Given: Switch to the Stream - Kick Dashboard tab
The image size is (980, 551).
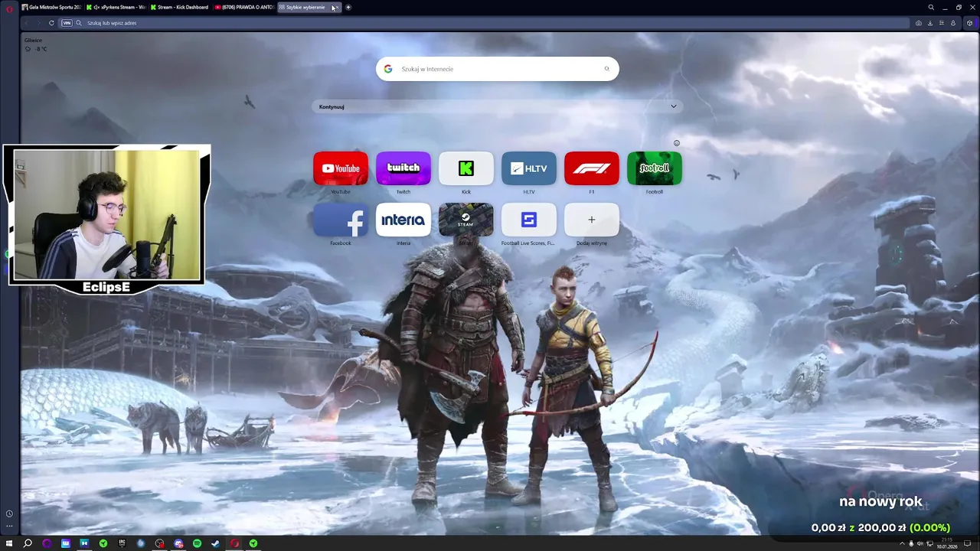Looking at the screenshot, I should click(180, 7).
